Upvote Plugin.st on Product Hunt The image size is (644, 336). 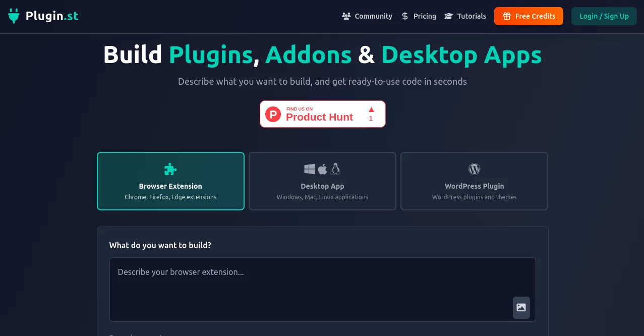[x=371, y=112]
